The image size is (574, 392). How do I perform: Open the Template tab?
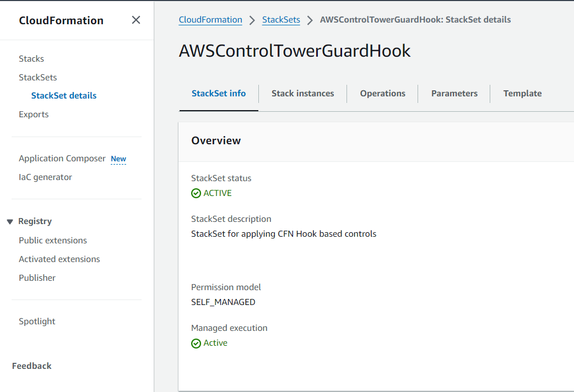click(x=522, y=94)
